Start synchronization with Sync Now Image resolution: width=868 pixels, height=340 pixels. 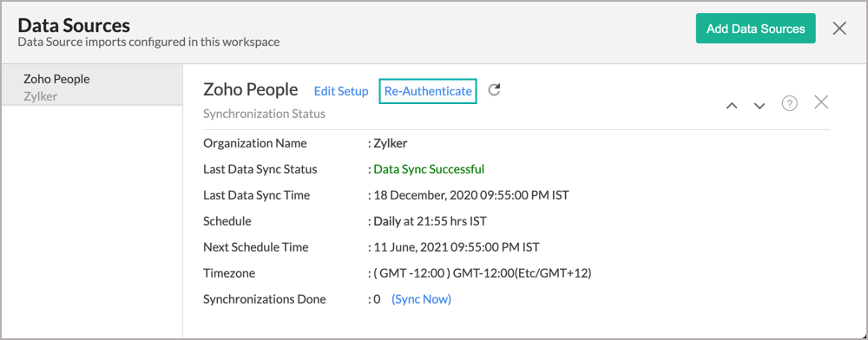tap(421, 299)
